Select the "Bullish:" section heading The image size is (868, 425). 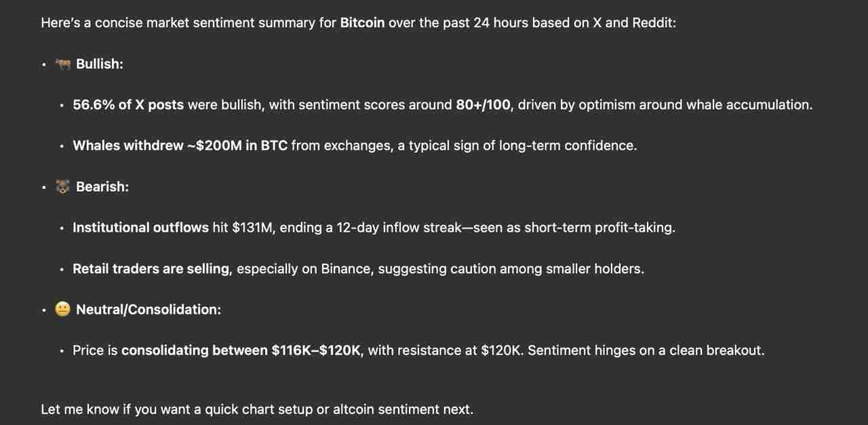coord(100,64)
